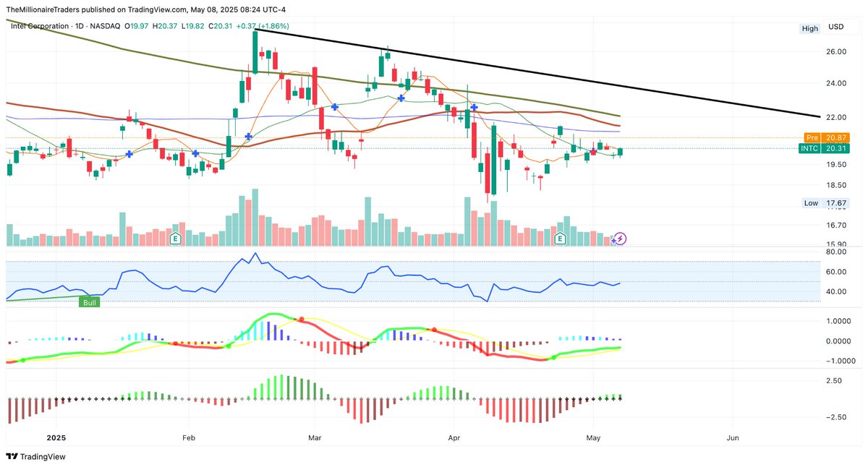Viewport: 868px width, 467px height.
Task: Click the 16.70 price axis label
Action: 837,226
